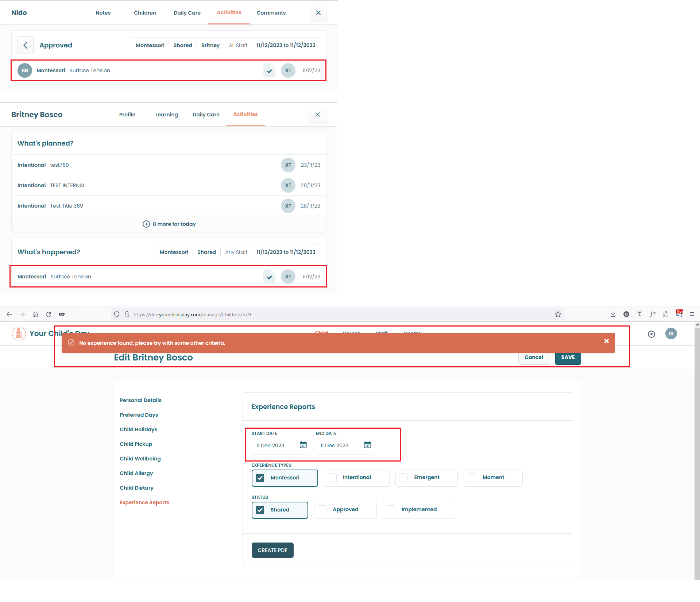Screen dimensions: 700x602
Task: Click XT avatar in test750 row
Action: pos(288,165)
